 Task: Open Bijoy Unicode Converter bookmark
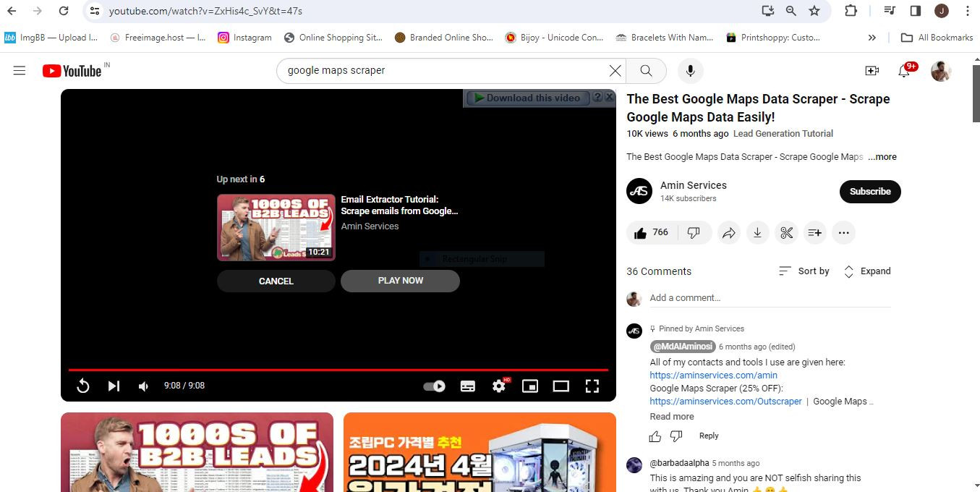click(x=554, y=38)
